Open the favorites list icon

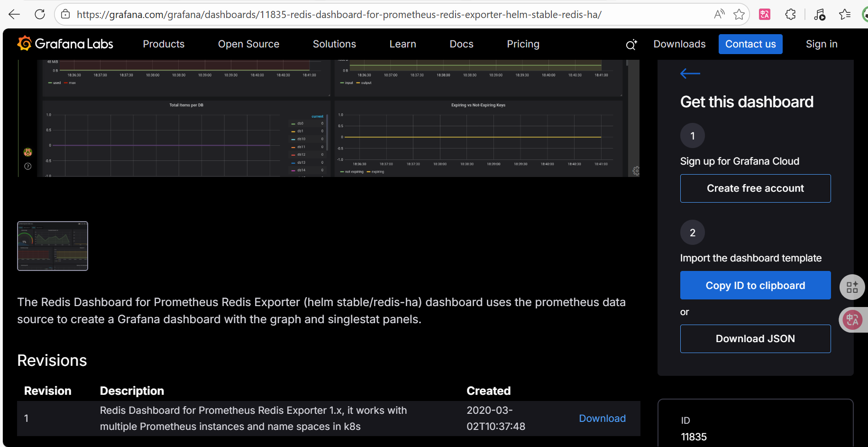point(845,14)
